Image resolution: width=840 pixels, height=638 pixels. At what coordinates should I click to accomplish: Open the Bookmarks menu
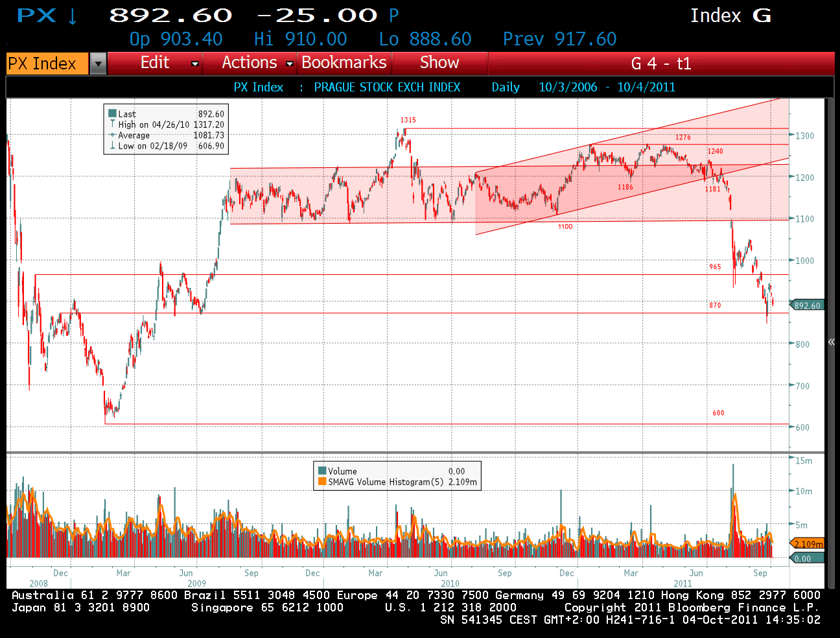pyautogui.click(x=344, y=63)
